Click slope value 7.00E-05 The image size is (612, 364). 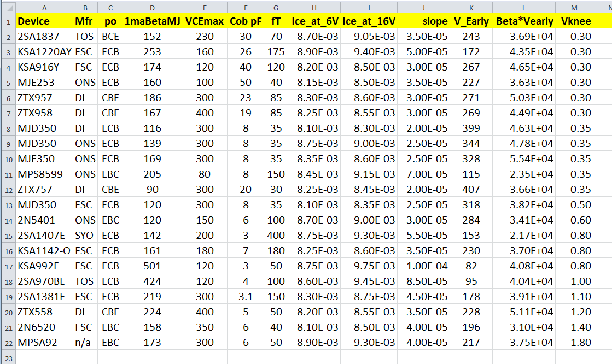423,174
